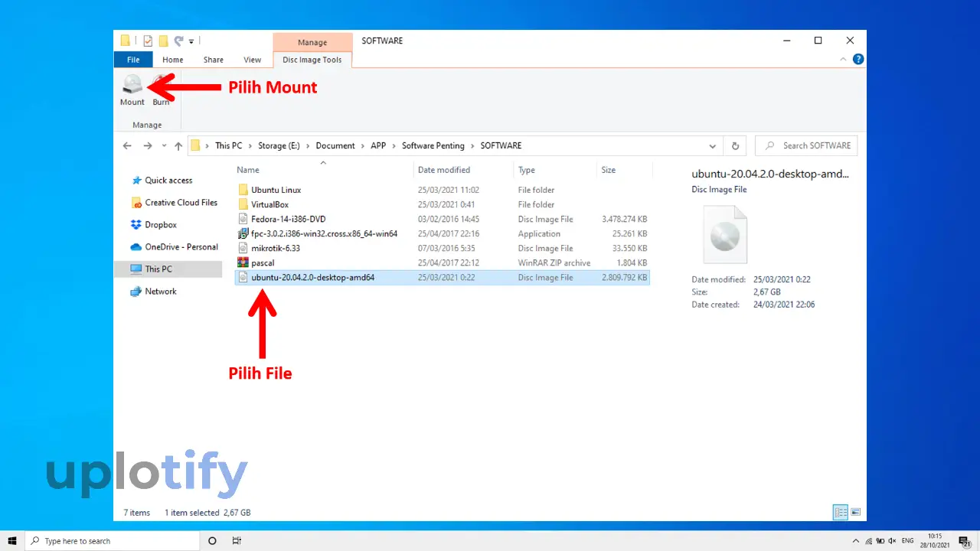Open Customize Quick Access Toolbar dropdown
The width and height of the screenshot is (980, 551).
191,41
